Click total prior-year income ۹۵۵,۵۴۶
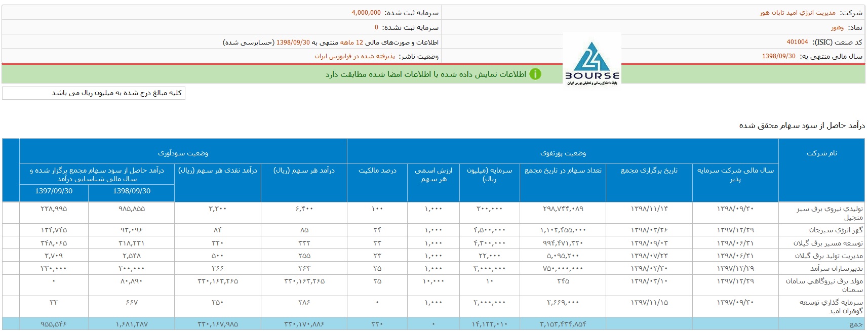 54,324
